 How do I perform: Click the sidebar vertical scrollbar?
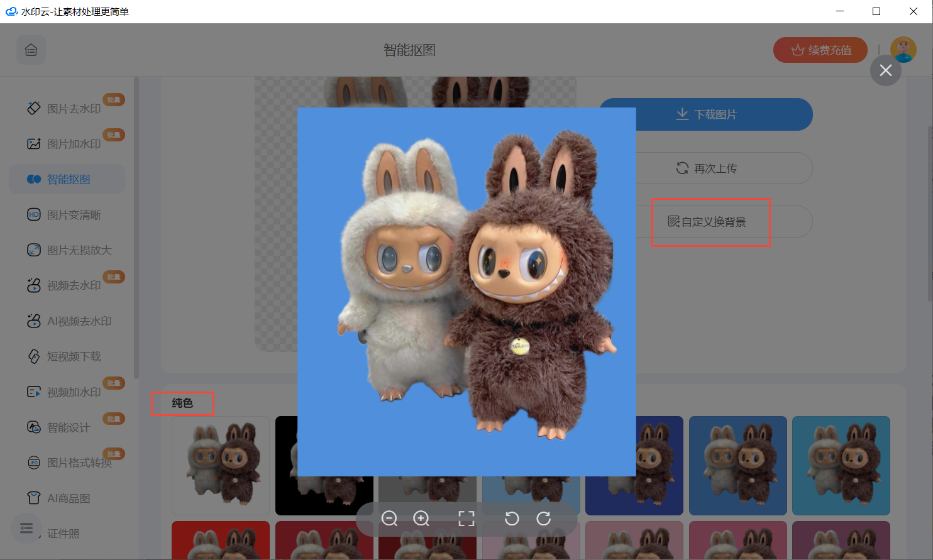(136, 228)
